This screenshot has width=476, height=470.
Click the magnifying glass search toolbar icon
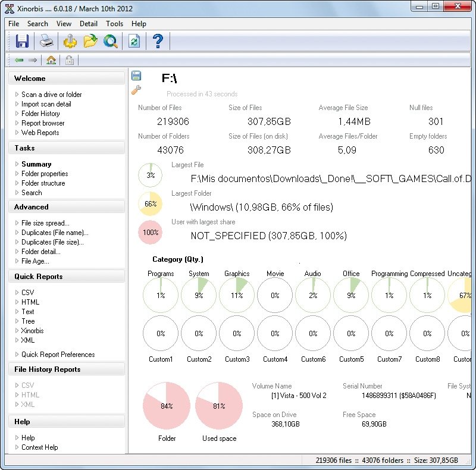point(111,40)
